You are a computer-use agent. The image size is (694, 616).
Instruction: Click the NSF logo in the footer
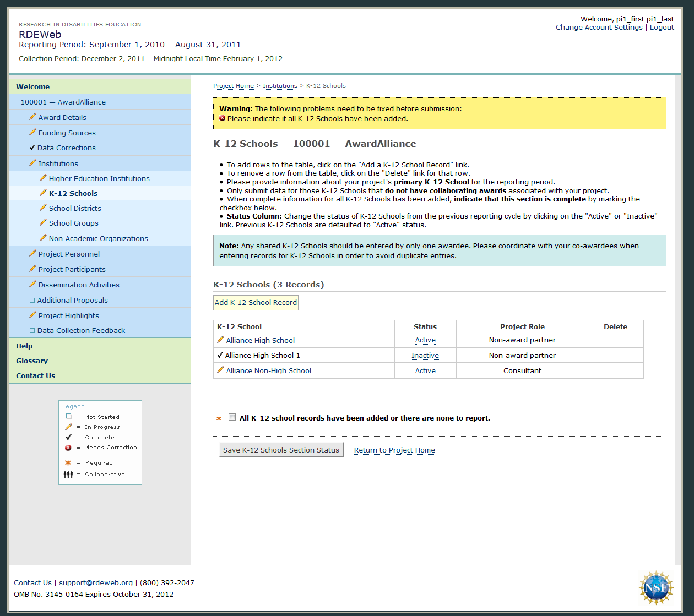[x=655, y=588]
